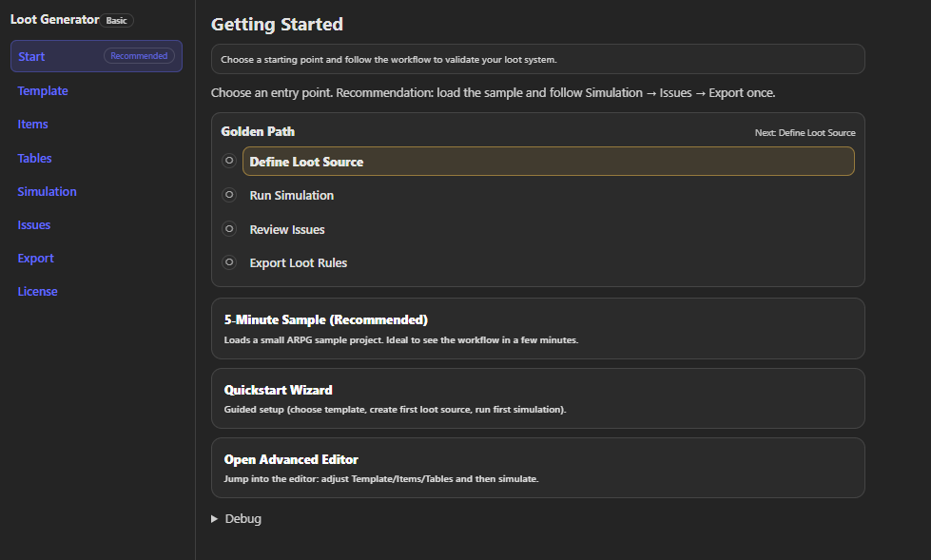Open the Advanced Editor card

click(537, 468)
